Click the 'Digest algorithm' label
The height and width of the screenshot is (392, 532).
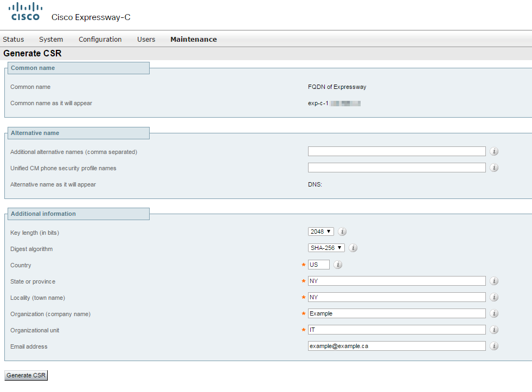pos(31,249)
